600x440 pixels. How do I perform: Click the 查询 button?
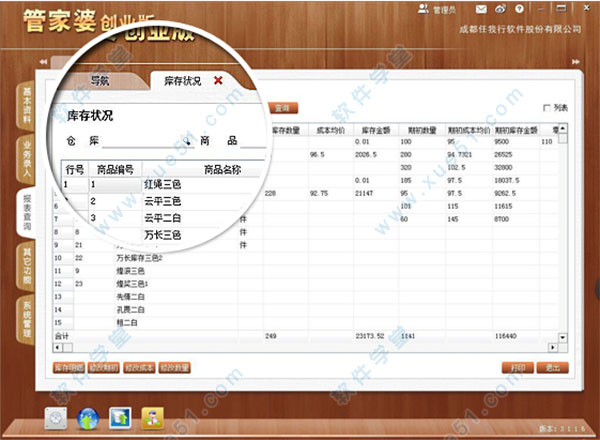point(282,108)
